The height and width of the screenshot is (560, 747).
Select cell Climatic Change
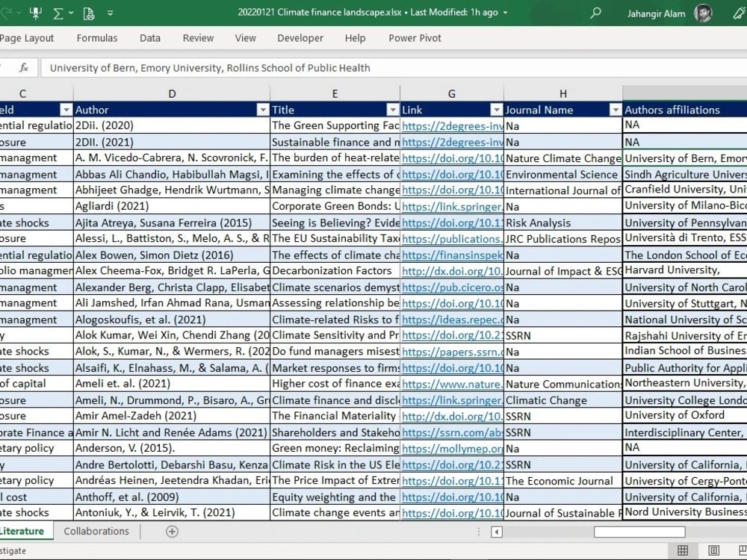(563, 400)
